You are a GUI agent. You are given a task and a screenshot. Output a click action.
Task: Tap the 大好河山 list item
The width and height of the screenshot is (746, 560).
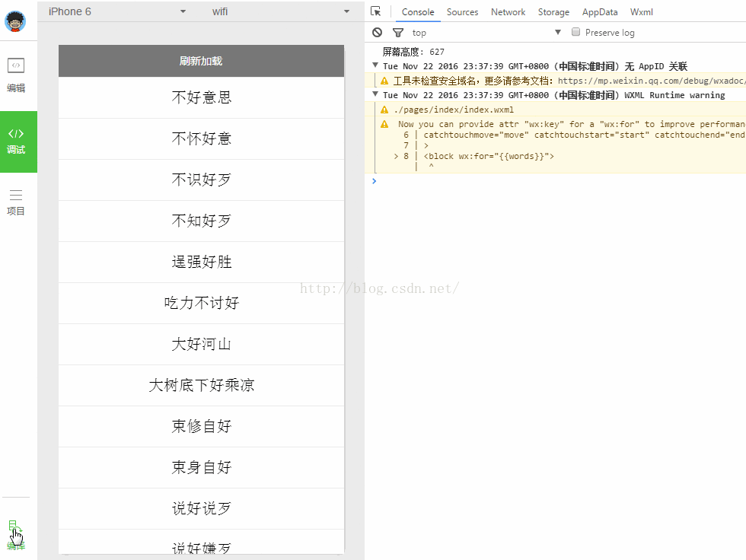[x=202, y=344]
